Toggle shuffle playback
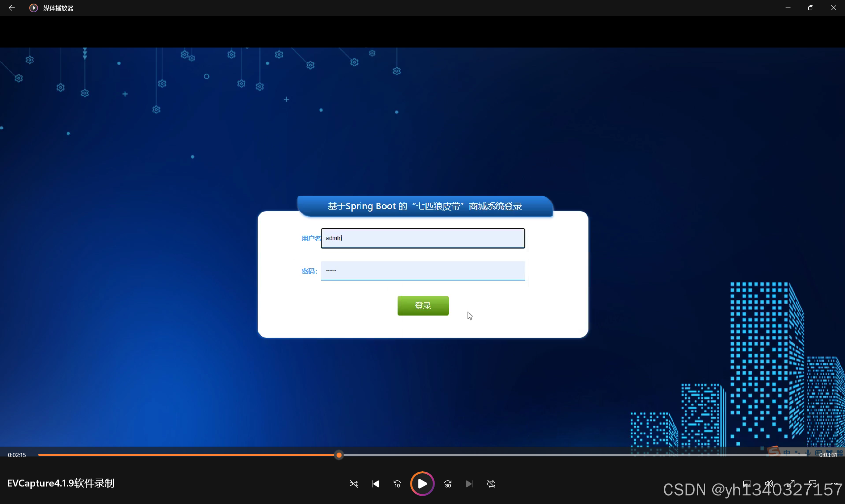The width and height of the screenshot is (845, 504). click(353, 484)
